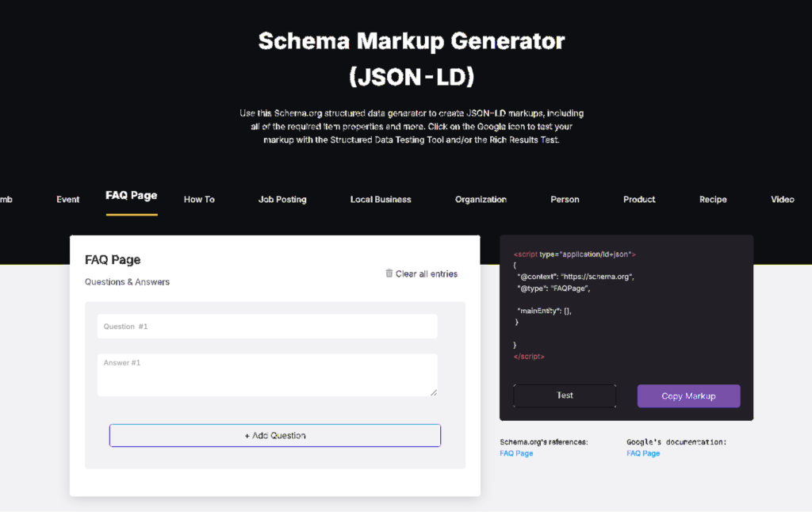Click the "@context" code line
This screenshot has height=512, width=812.
[x=576, y=277]
